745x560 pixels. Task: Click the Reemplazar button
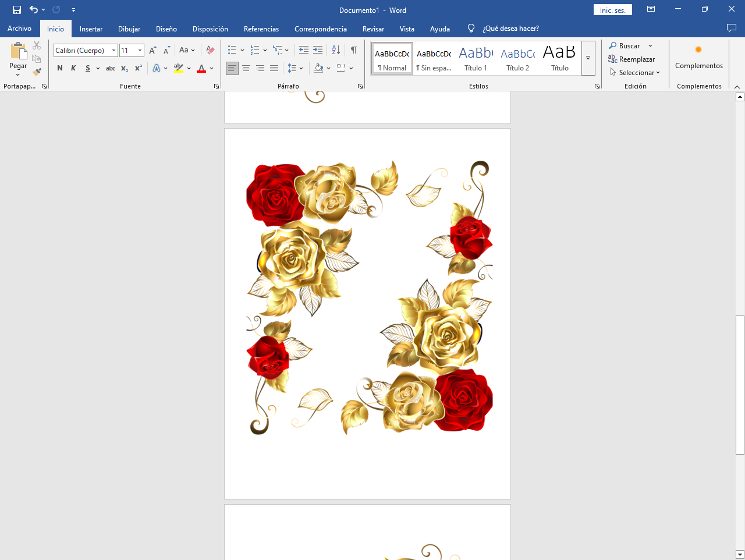click(x=632, y=59)
